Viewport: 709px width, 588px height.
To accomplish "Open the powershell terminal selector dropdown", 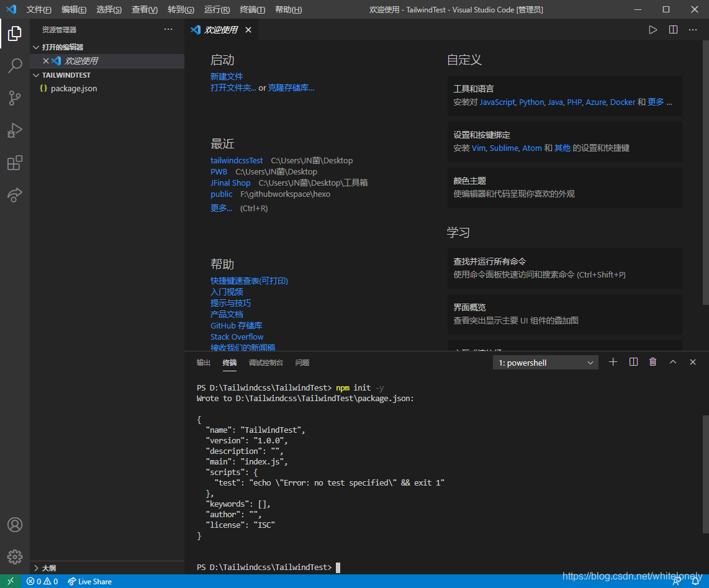I will coord(545,363).
